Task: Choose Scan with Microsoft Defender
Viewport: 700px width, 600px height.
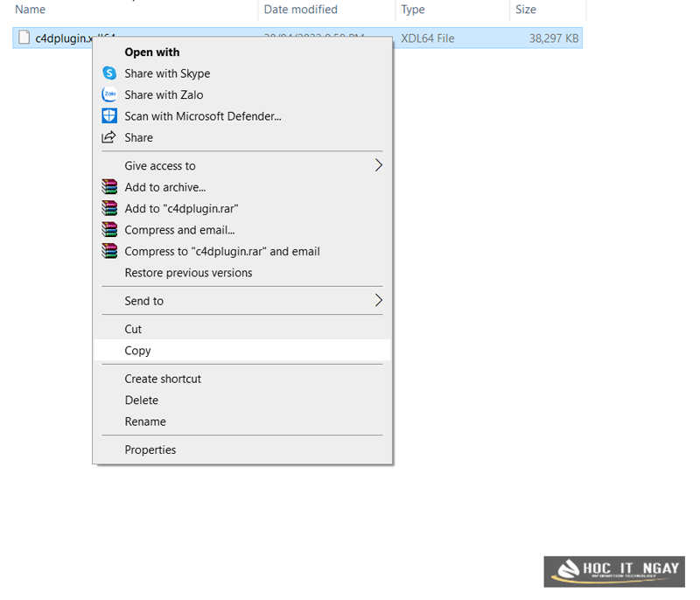Action: click(x=242, y=116)
